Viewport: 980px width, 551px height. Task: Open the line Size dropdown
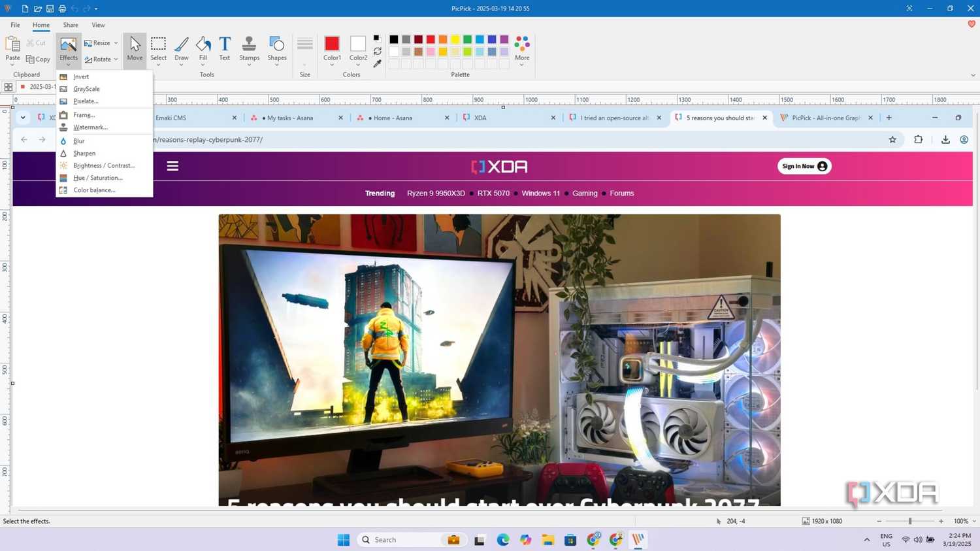click(304, 52)
